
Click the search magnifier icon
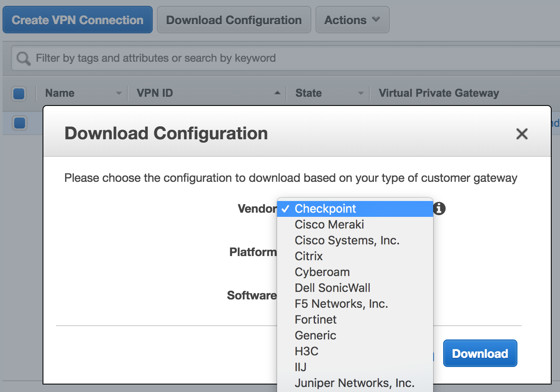tap(23, 58)
